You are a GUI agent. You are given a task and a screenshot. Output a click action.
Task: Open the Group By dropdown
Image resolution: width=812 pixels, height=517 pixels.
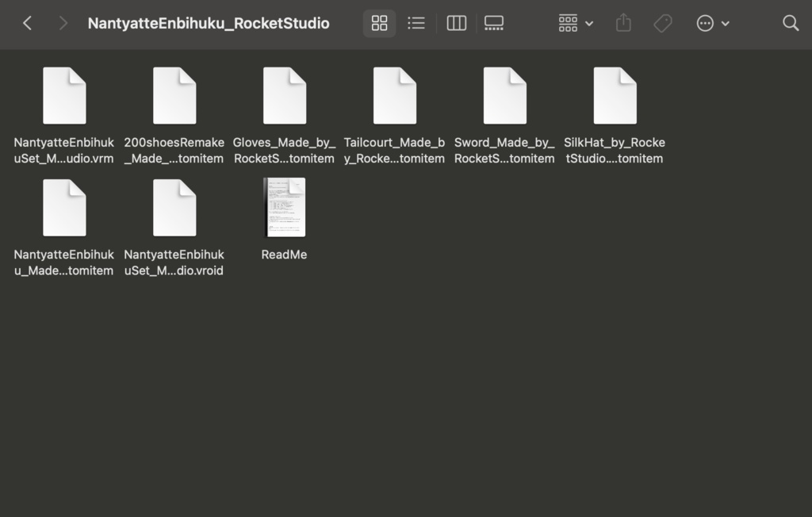576,23
